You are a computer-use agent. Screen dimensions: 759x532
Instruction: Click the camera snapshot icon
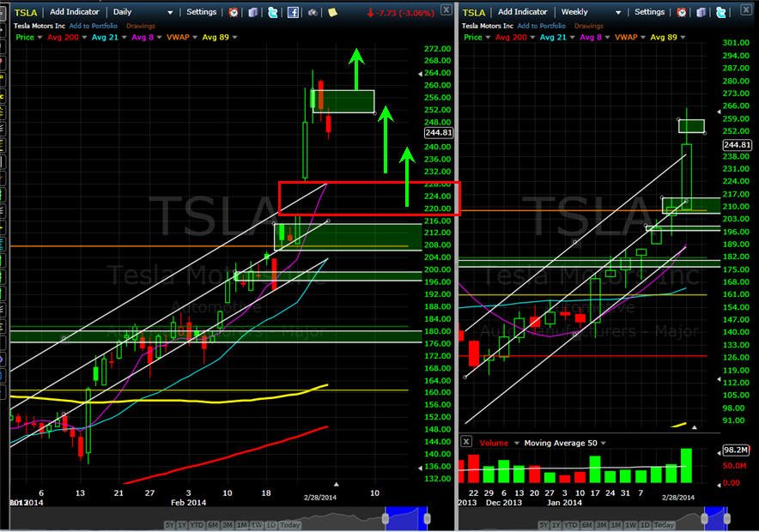pyautogui.click(x=313, y=12)
